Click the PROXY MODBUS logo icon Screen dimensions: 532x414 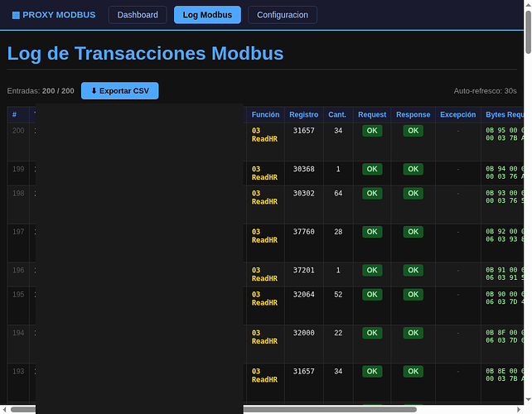tap(16, 15)
